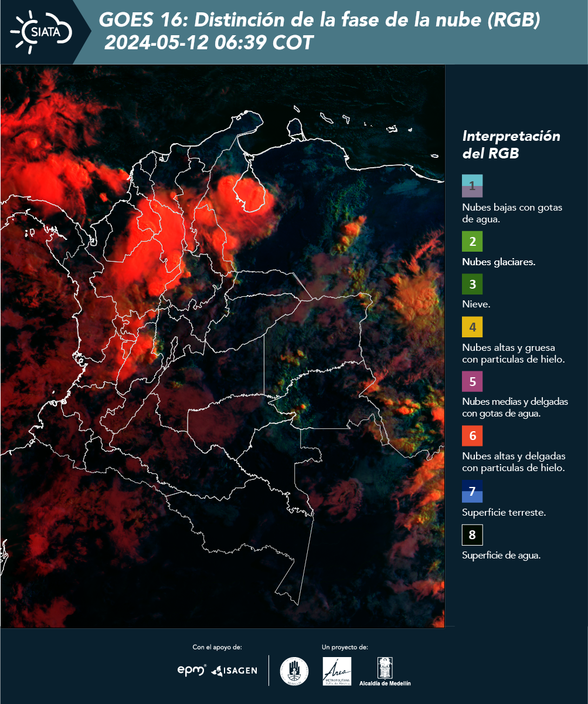Select yellow legend swatch number 4
The image size is (588, 704).
click(472, 326)
